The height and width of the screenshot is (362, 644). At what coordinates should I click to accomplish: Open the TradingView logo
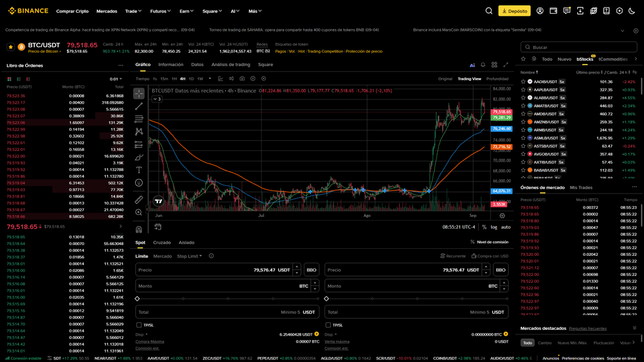click(158, 201)
